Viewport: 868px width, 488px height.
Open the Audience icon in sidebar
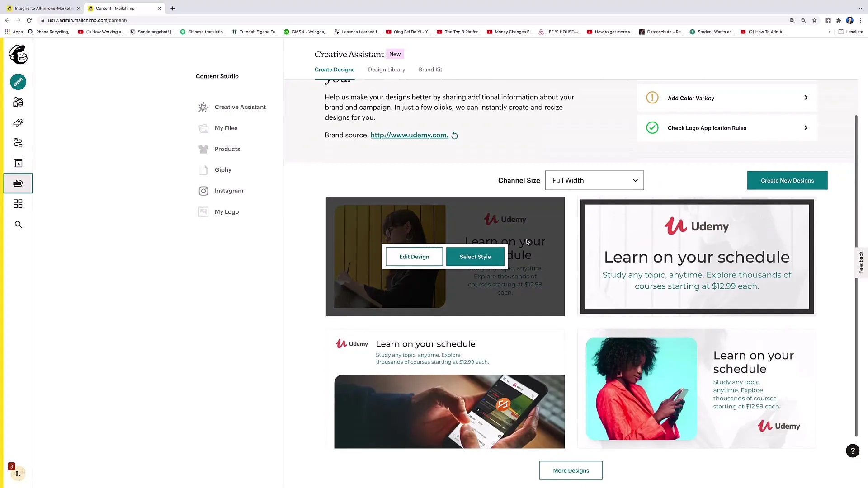pyautogui.click(x=18, y=102)
